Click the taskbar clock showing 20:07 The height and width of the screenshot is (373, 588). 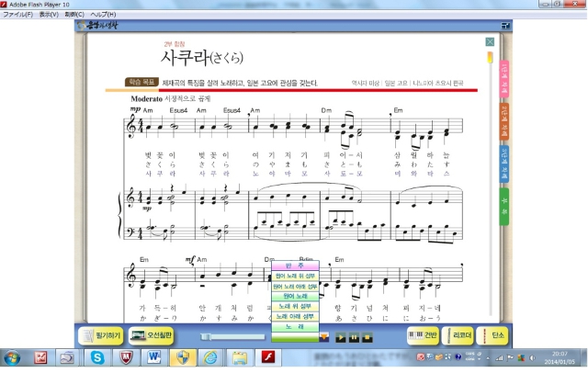[x=560, y=358]
